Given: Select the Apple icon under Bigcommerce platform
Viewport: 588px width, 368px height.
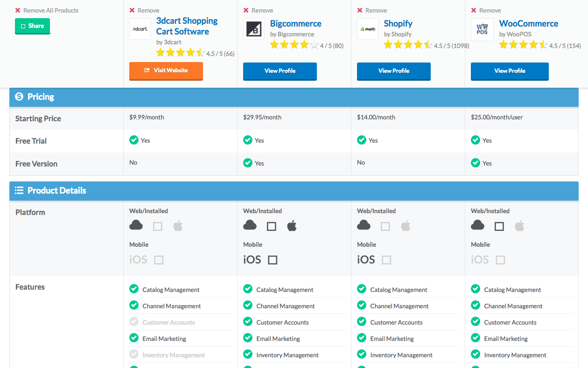Looking at the screenshot, I should (x=292, y=225).
